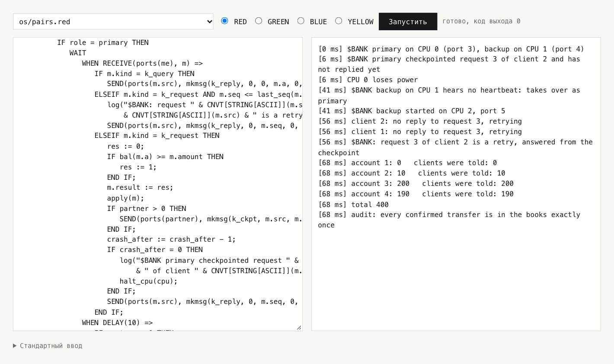Click code line 'WHEN RECEIVE(ports(me), m) =>'
614x364 pixels.
coord(142,64)
